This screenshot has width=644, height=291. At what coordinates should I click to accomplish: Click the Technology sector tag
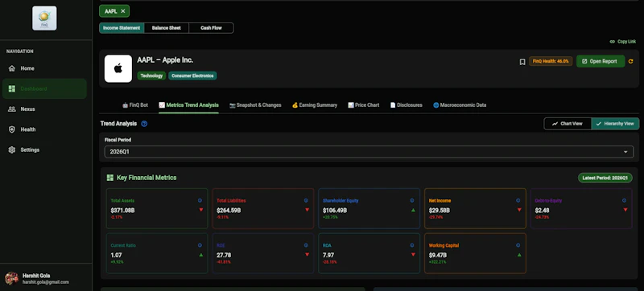[151, 76]
